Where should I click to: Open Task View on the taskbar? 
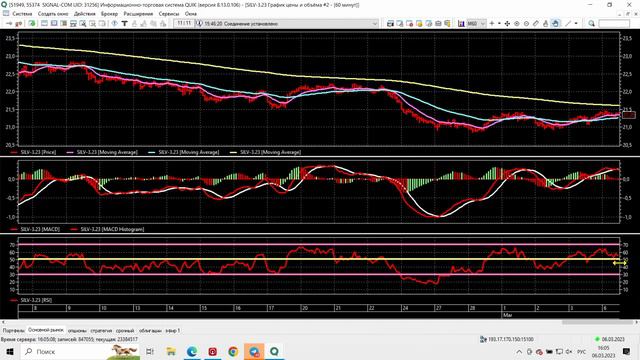pos(150,351)
